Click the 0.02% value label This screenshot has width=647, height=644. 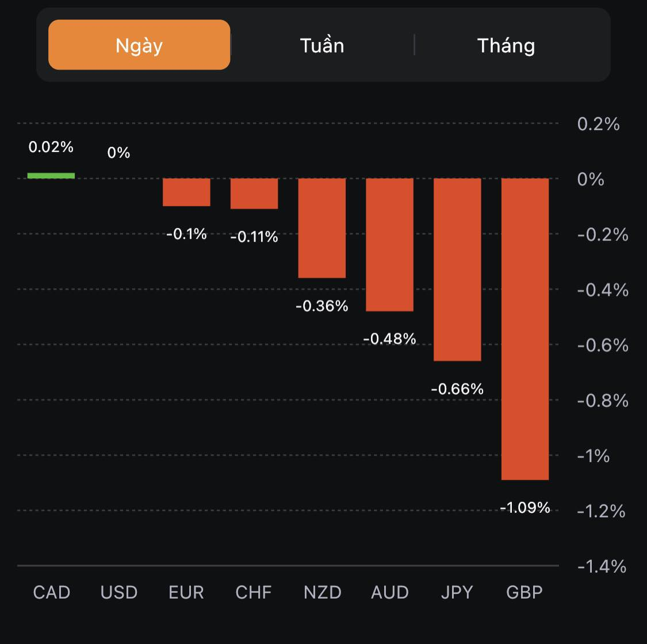[51, 147]
